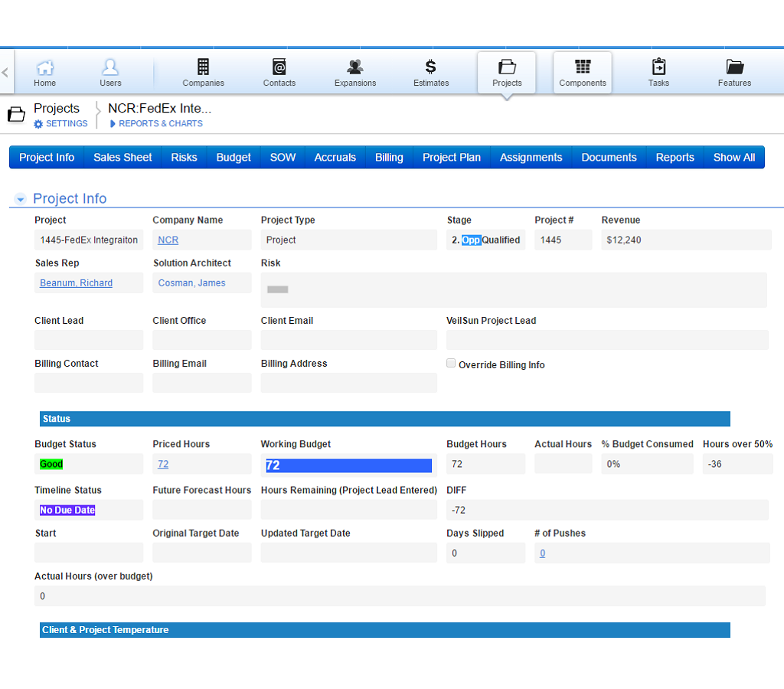Open the Contacts address book icon
This screenshot has width=784, height=689.
click(x=279, y=67)
